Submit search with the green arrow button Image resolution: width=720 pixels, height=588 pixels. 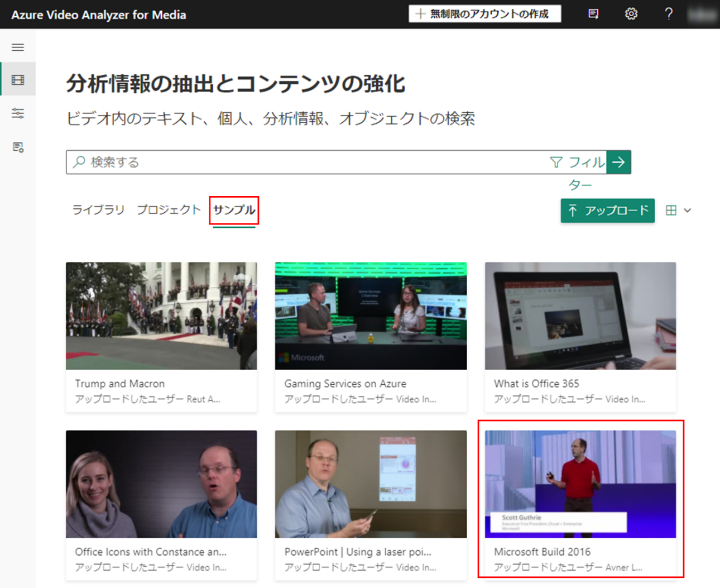[618, 162]
